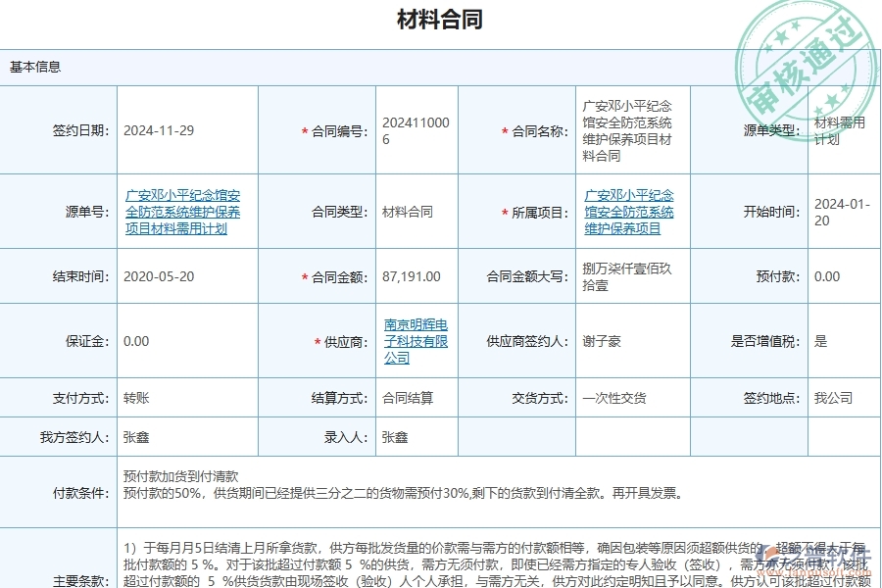This screenshot has height=588, width=882.
Task: Click the 付款条件 description text
Action: coord(343,484)
